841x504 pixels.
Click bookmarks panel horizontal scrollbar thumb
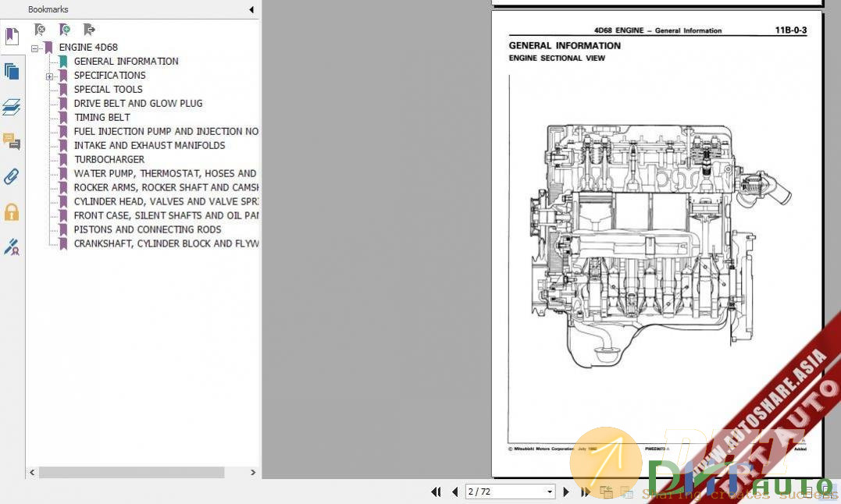point(131,472)
